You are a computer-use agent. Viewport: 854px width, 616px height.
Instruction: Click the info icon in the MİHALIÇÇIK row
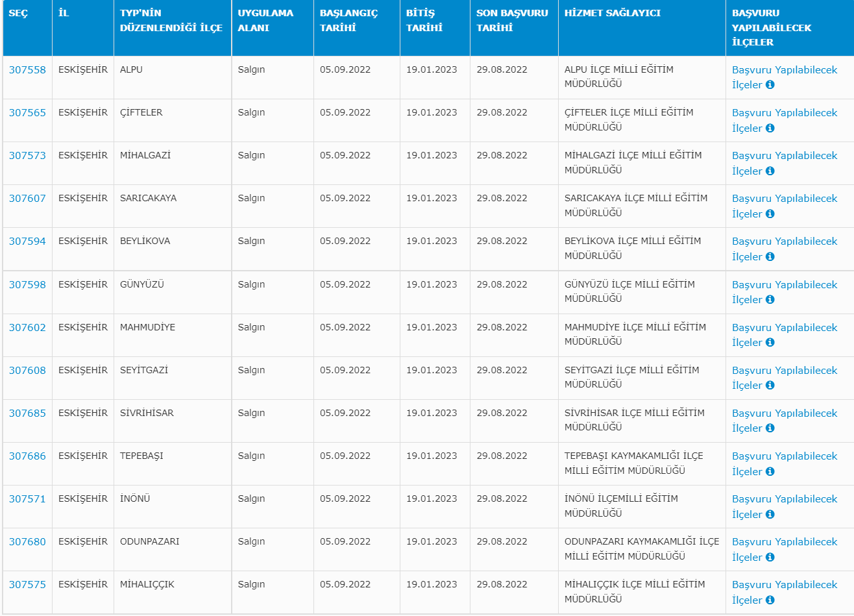(770, 600)
